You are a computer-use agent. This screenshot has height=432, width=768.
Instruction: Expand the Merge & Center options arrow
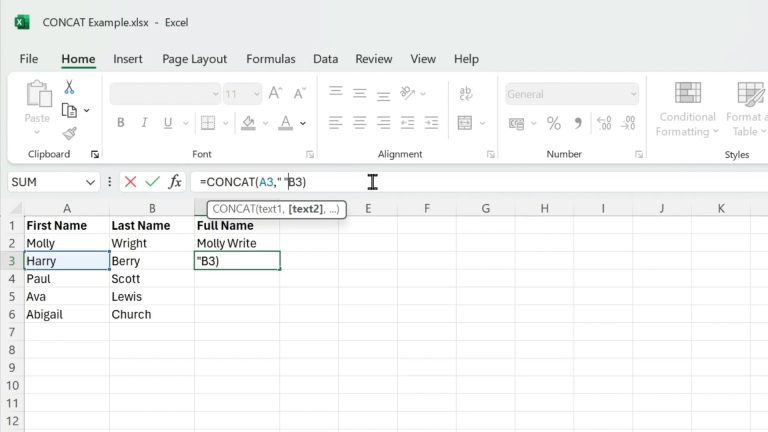[483, 123]
